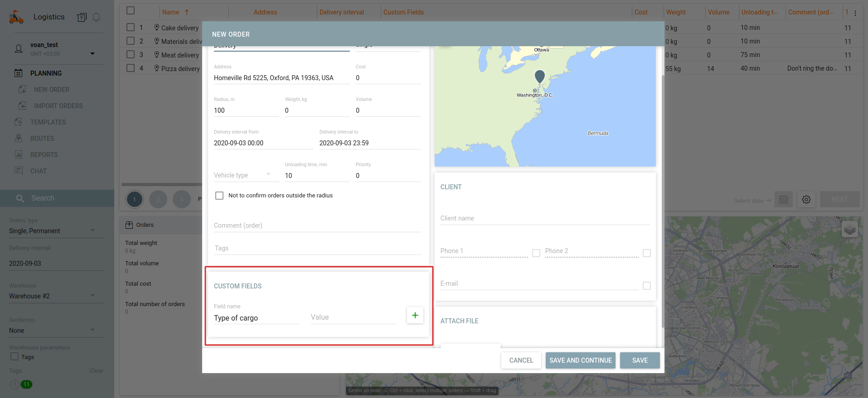Go to Routes in the sidebar
The image size is (868, 398).
tap(42, 139)
